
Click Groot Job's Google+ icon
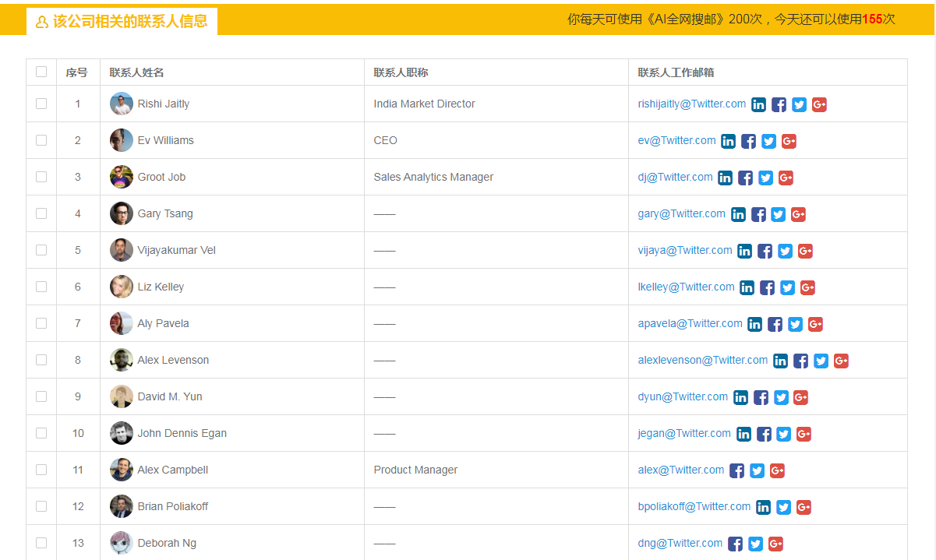(x=786, y=178)
